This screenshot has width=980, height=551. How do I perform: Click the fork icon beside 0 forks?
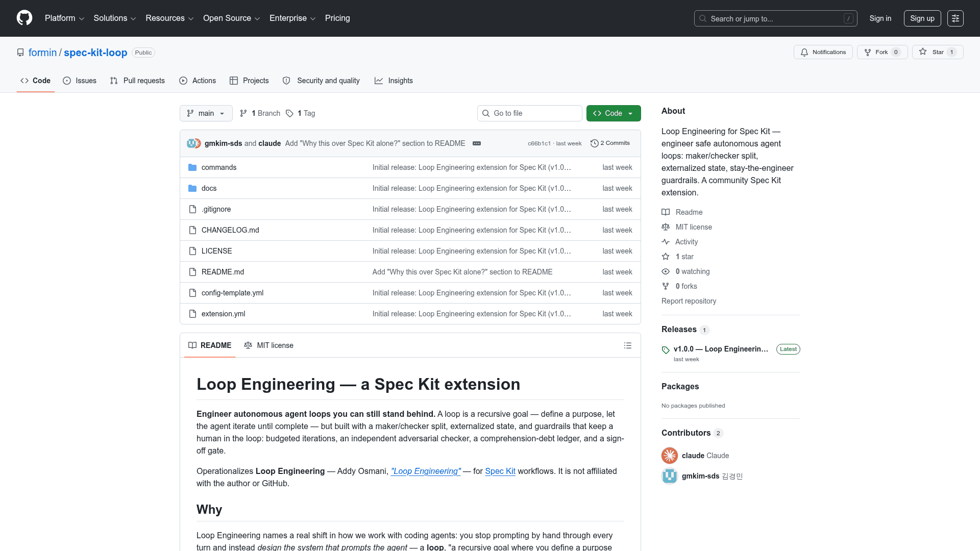(666, 286)
